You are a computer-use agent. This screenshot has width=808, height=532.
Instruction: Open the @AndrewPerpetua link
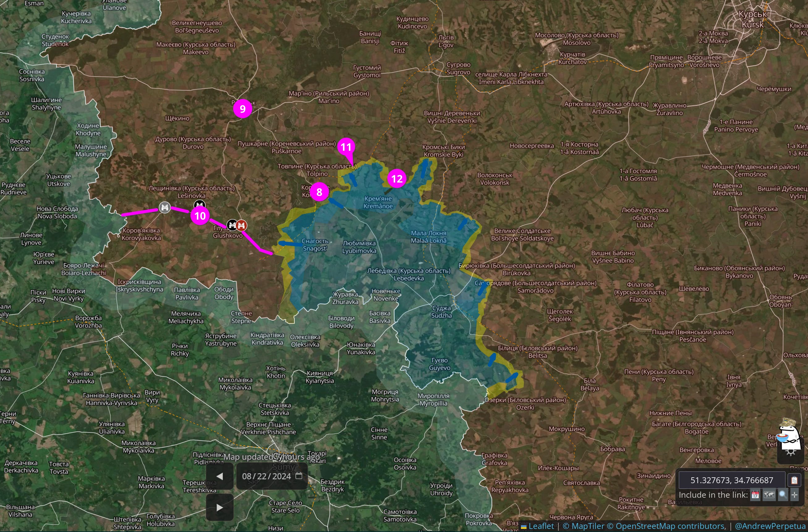770,526
